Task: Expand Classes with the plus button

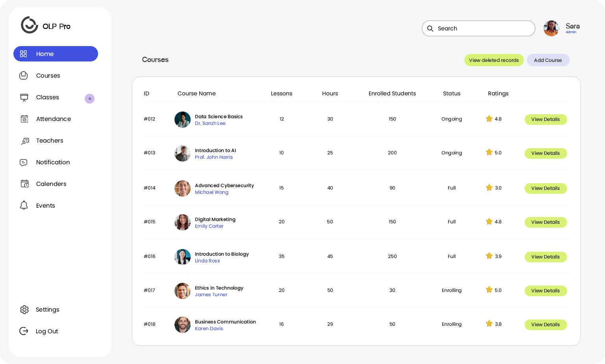Action: click(x=89, y=98)
